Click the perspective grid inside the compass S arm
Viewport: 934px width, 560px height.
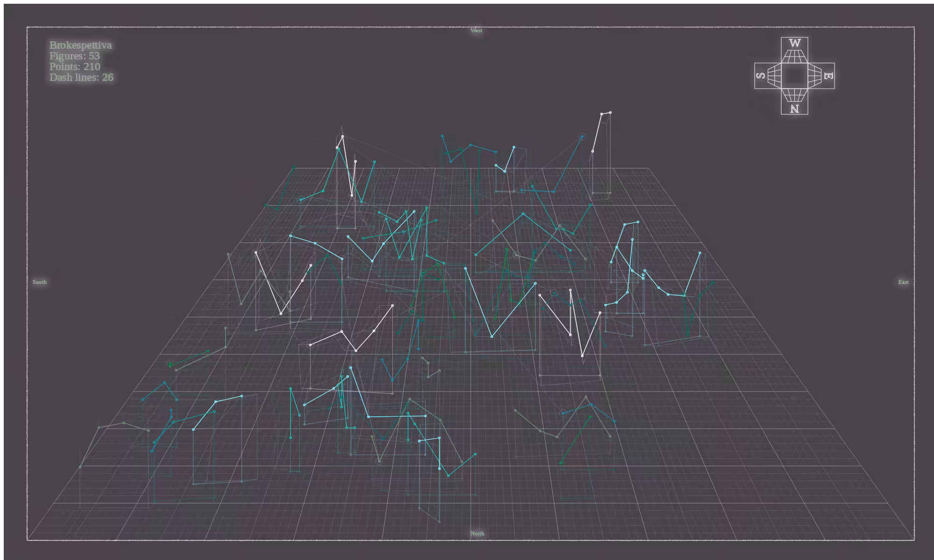tap(775, 76)
